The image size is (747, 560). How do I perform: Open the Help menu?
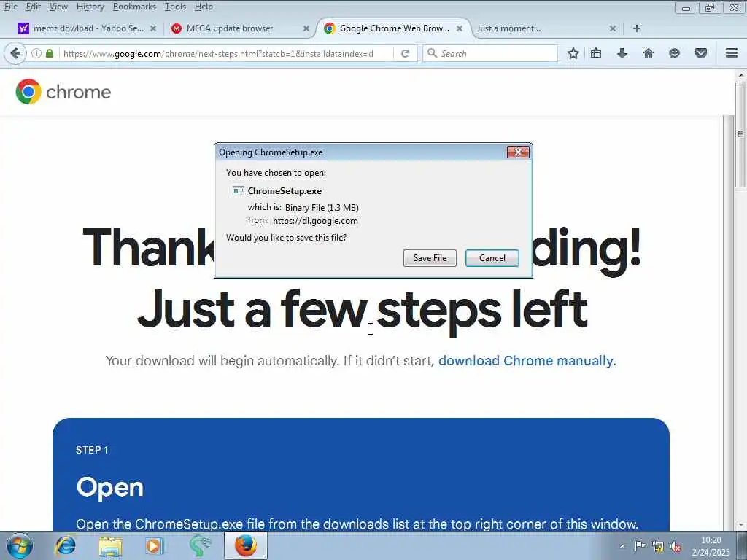pos(204,7)
